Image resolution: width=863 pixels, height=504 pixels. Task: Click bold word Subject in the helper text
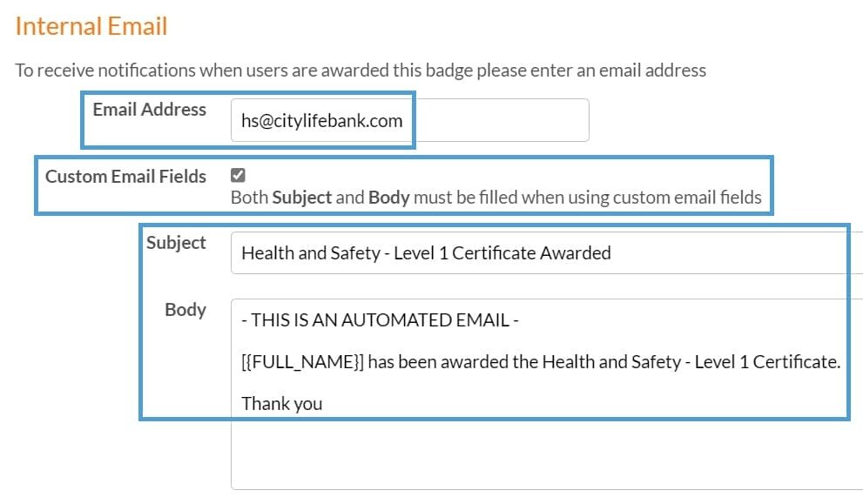pyautogui.click(x=301, y=198)
